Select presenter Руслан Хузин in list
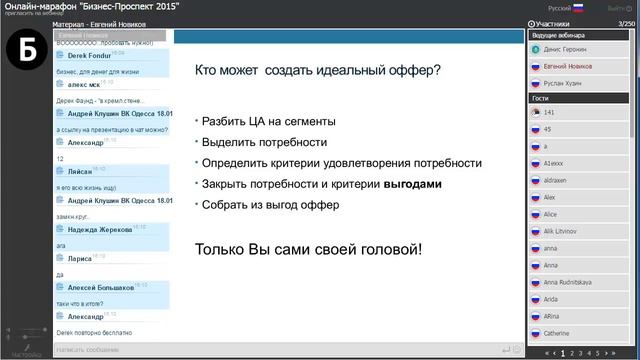 (579, 84)
